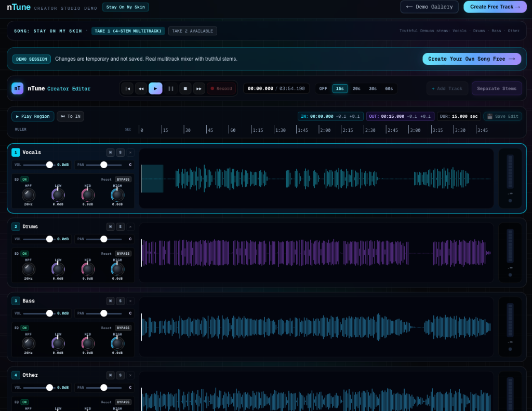Click the Vocals HIGH EQ knob

(x=117, y=195)
